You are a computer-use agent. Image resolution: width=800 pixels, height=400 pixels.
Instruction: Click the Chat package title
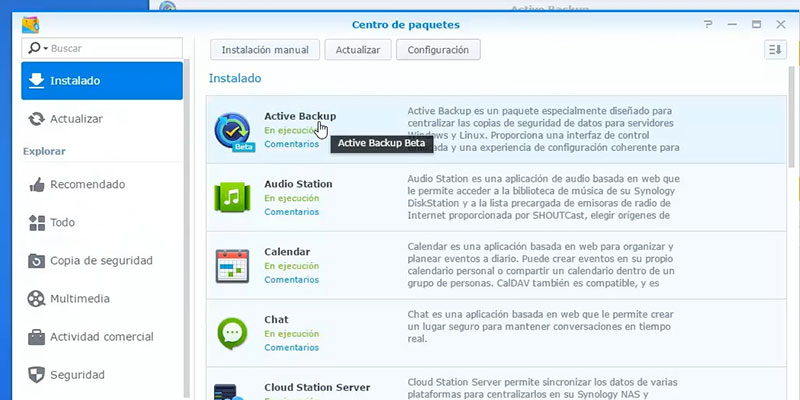point(276,320)
